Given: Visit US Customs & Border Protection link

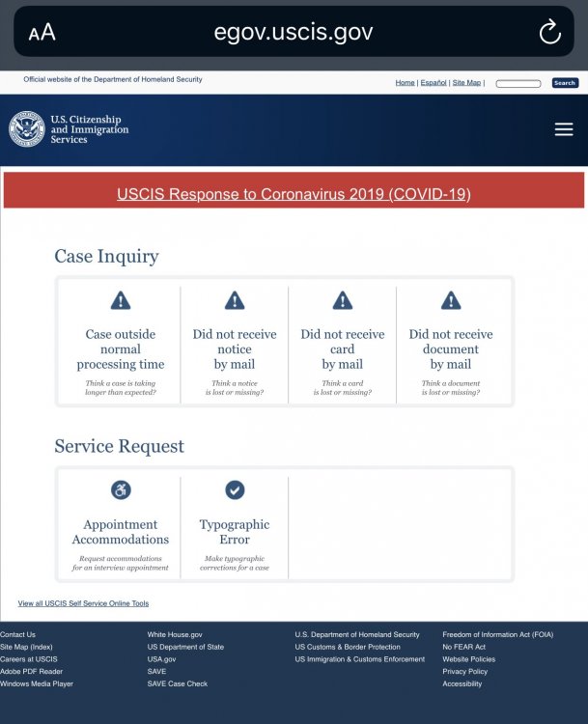Looking at the screenshot, I should 348,647.
